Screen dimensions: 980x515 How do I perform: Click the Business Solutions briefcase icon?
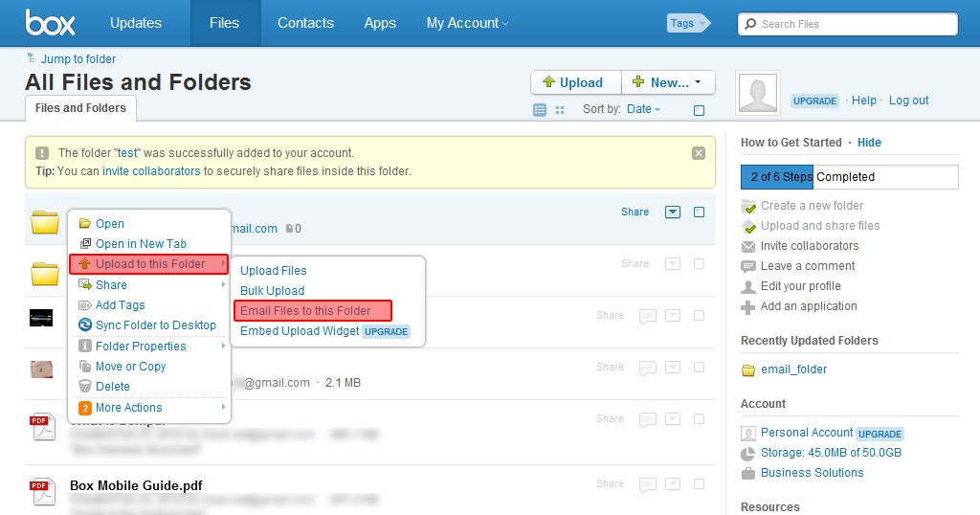click(x=748, y=473)
